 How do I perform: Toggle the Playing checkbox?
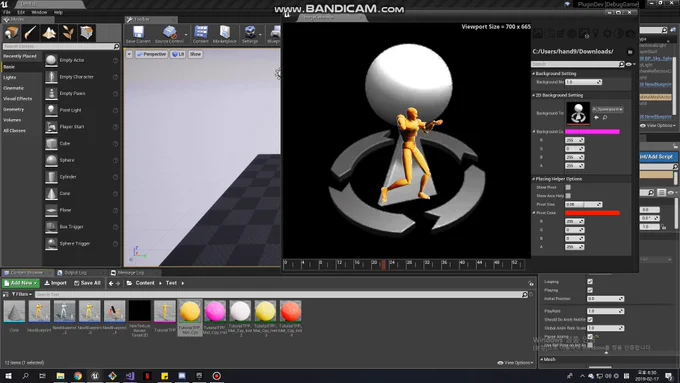(590, 290)
